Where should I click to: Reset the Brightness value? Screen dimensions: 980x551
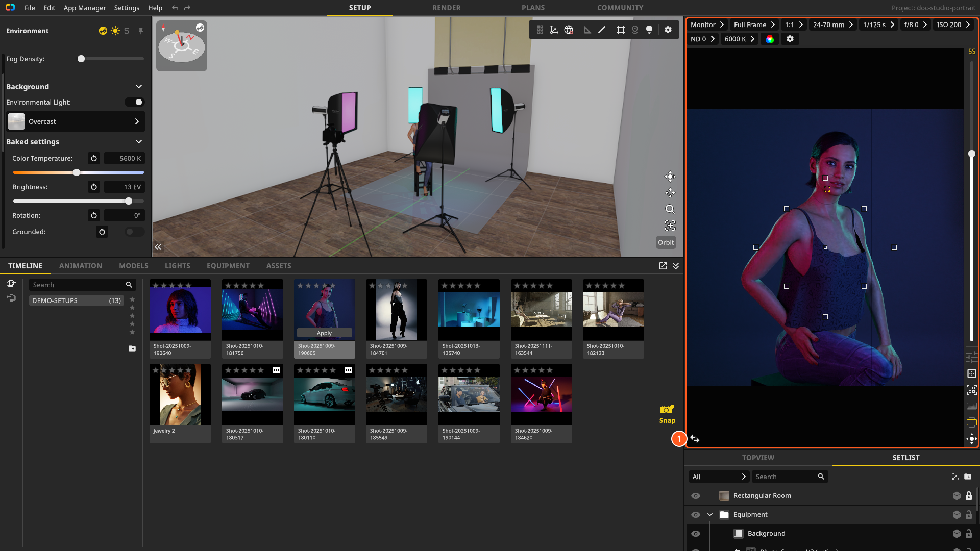[94, 187]
